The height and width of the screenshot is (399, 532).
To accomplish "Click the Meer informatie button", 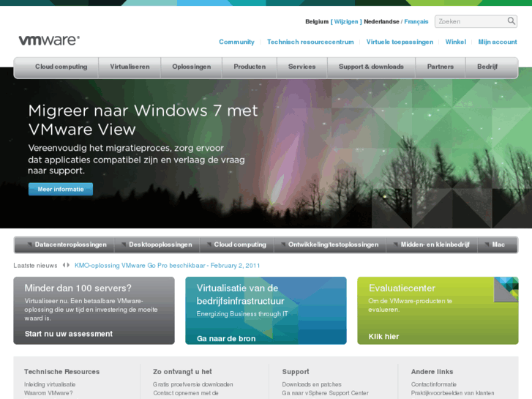I will (61, 189).
